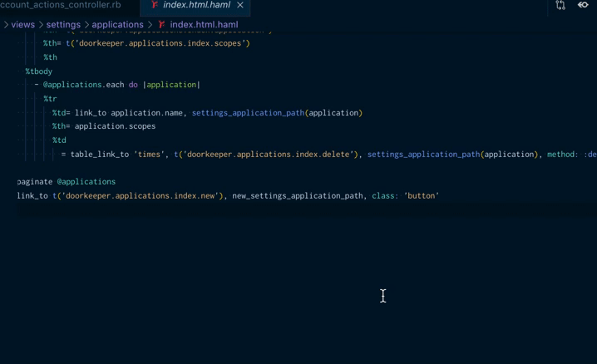The height and width of the screenshot is (364, 597).
Task: Click the HAML file icon in the breadcrumb
Action: 161,25
